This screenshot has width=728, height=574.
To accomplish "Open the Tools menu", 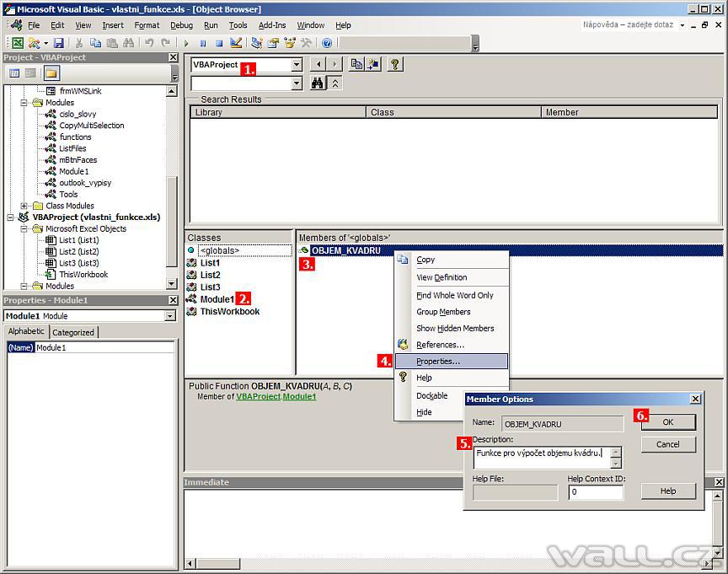I will pos(238,25).
